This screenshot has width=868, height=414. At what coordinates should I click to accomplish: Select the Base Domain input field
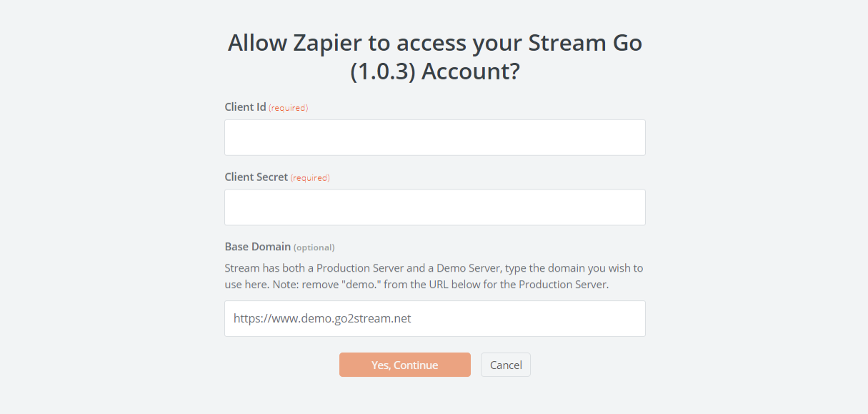tap(434, 318)
